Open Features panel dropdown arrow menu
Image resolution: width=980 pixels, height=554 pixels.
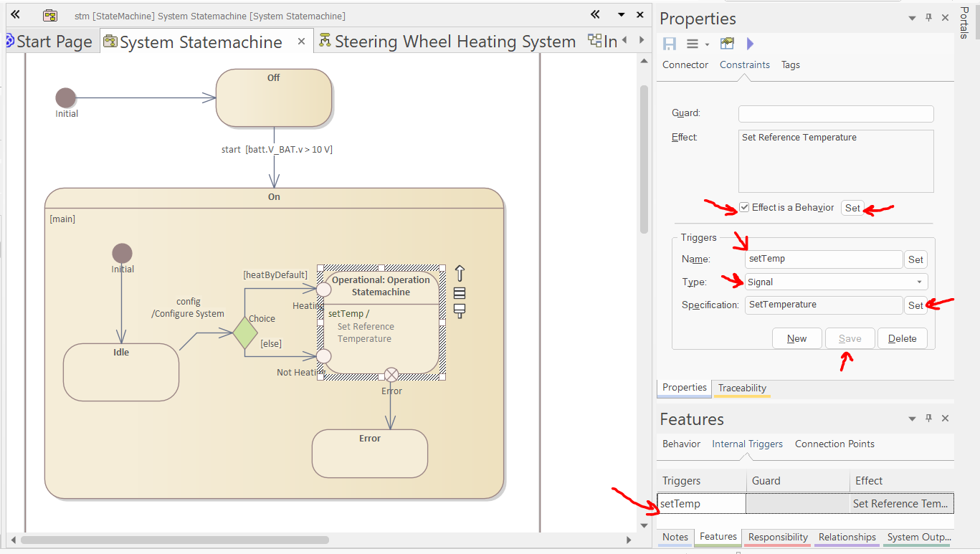[912, 419]
